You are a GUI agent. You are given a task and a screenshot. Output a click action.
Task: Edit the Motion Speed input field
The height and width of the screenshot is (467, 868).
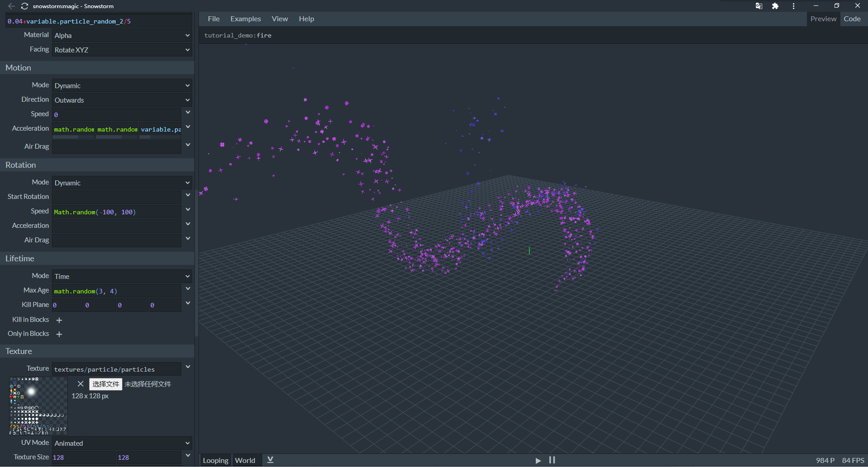click(117, 115)
